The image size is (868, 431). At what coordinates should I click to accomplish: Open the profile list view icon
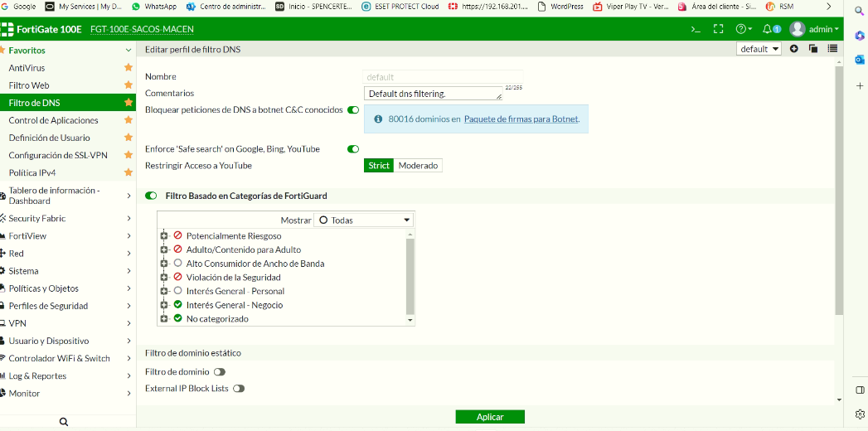pos(832,49)
